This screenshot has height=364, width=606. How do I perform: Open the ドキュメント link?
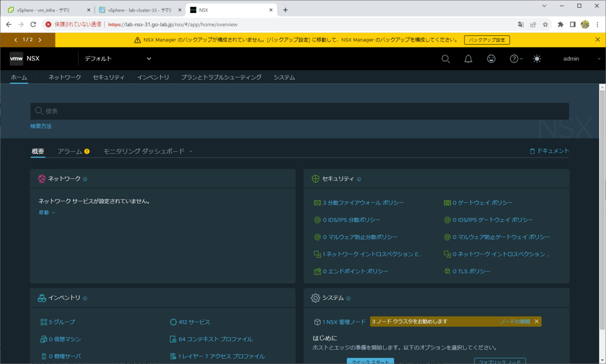[x=549, y=151]
